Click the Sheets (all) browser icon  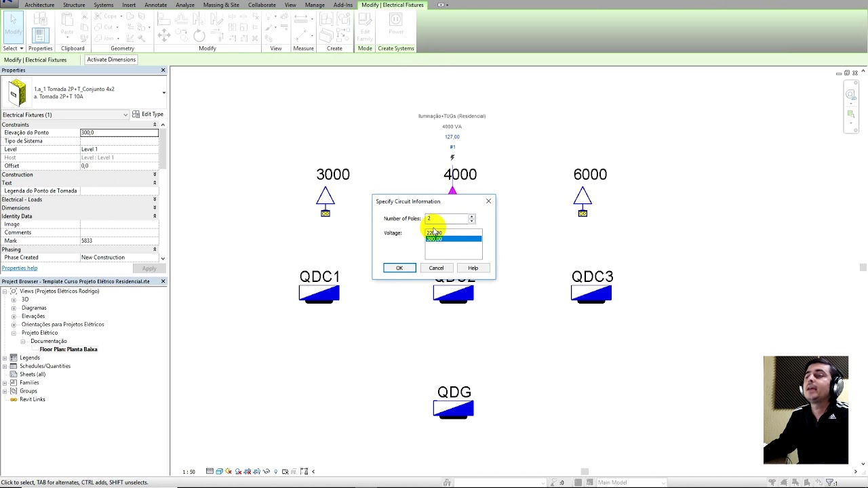click(x=14, y=374)
